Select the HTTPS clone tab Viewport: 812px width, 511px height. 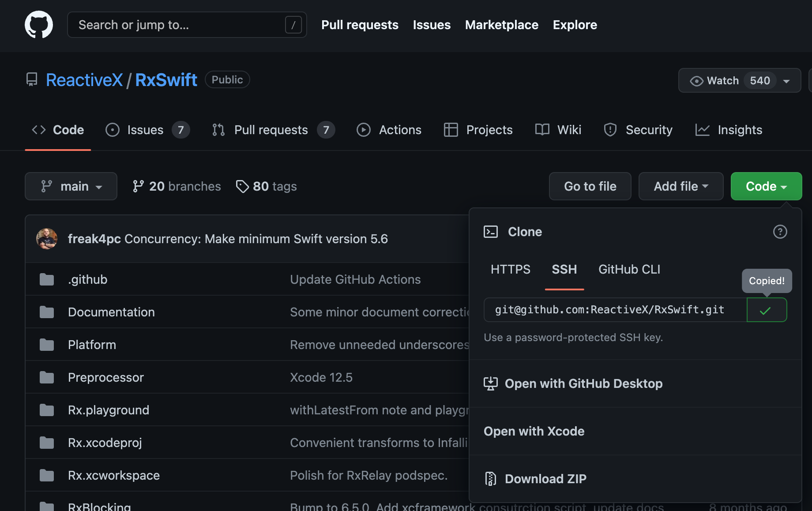click(511, 269)
